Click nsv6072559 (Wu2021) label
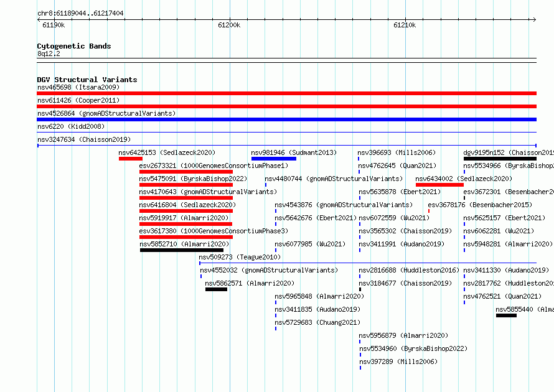The width and height of the screenshot is (554, 392). tap(394, 218)
